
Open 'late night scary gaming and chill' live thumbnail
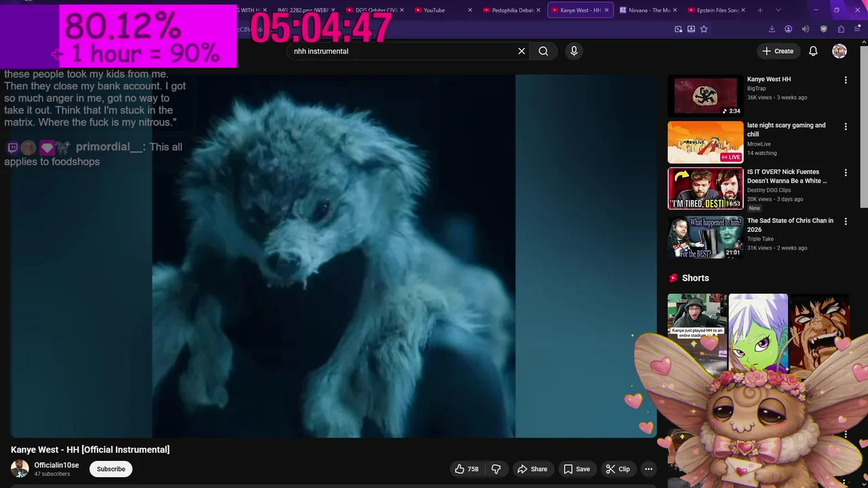[705, 142]
